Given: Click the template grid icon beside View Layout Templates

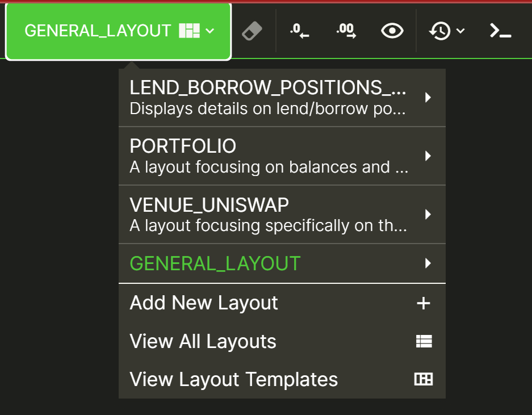Looking at the screenshot, I should (424, 379).
